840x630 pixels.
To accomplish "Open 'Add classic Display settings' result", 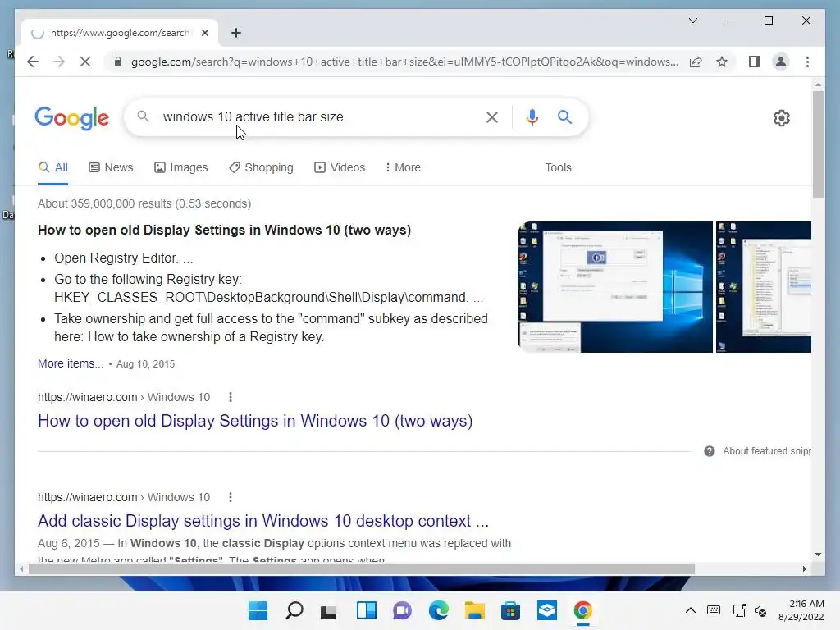I will [x=263, y=521].
